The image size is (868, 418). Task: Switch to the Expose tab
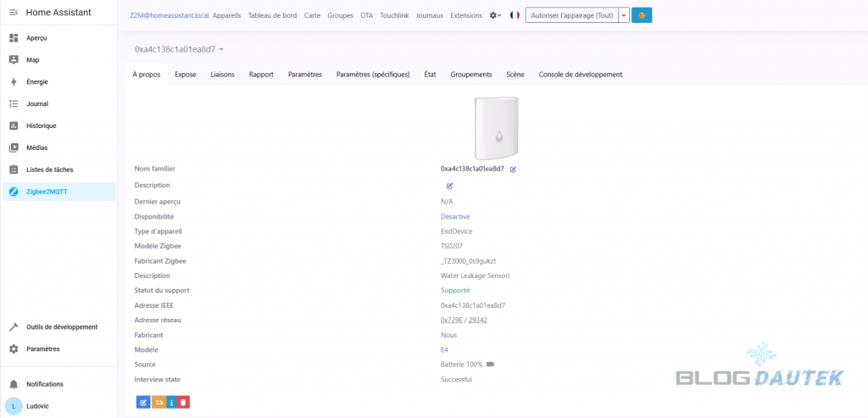185,75
